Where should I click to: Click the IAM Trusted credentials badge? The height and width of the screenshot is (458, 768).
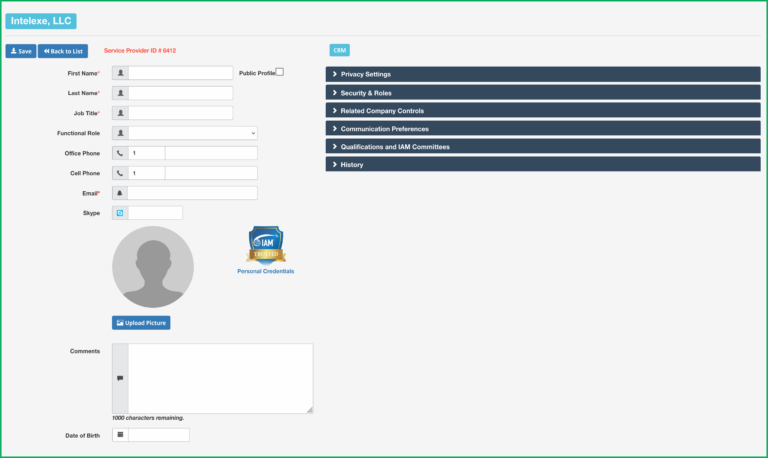[266, 245]
